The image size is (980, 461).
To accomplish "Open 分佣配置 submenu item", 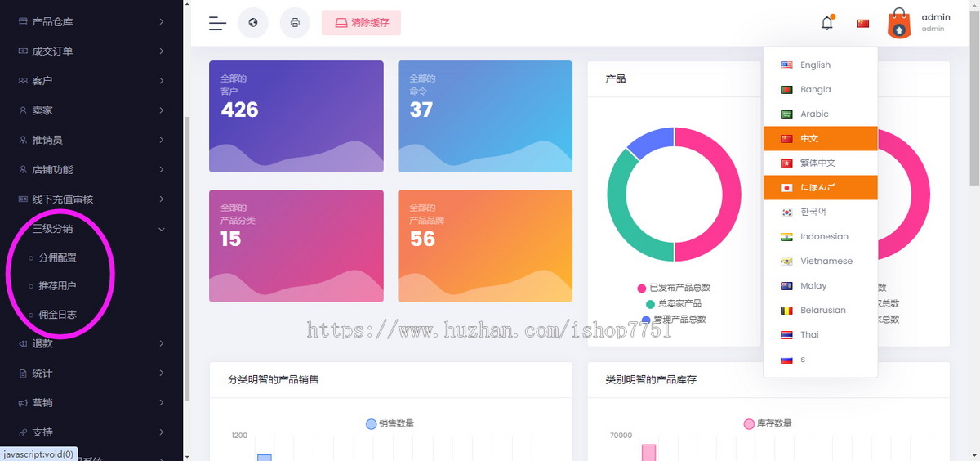I will 58,257.
